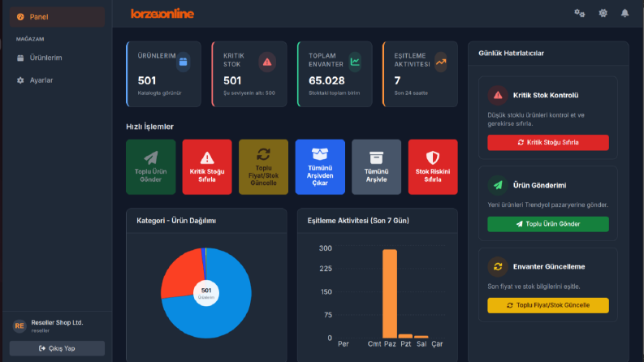Click the red Kritik Stoğu Sıfırla reminder button
644x362 pixels.
click(x=548, y=142)
